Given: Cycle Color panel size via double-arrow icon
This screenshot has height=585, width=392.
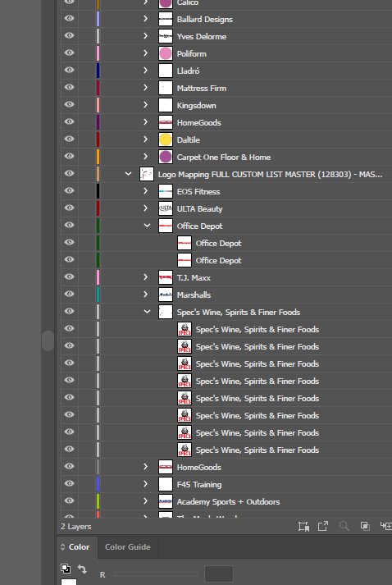Looking at the screenshot, I should coord(62,547).
